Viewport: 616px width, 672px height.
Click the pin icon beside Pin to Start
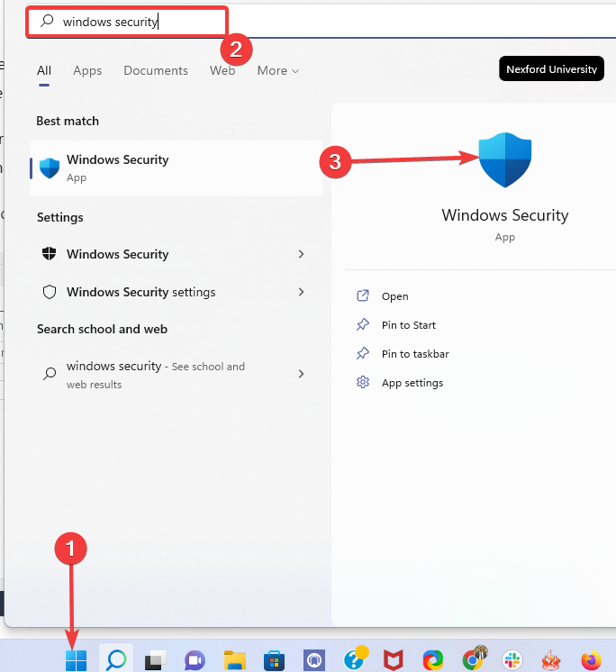pos(363,324)
